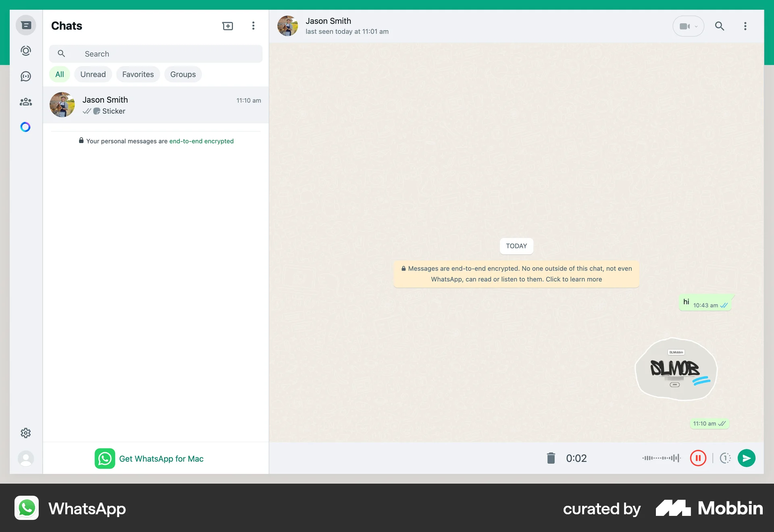Discard the voice message recording

coord(551,458)
